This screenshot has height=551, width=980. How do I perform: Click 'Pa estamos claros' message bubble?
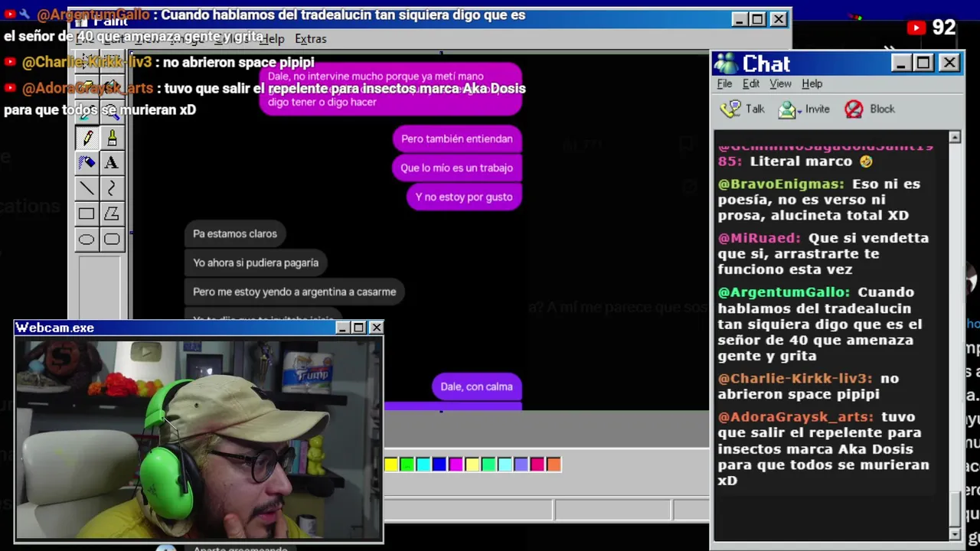[x=235, y=233]
